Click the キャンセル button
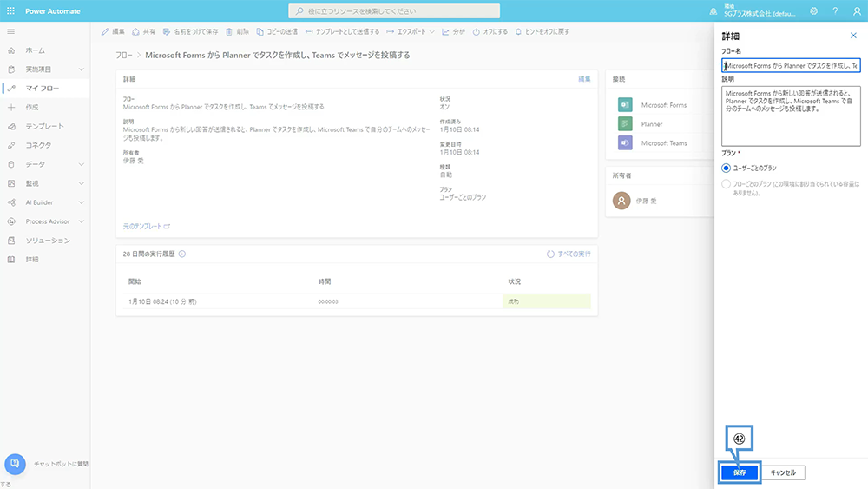Viewport: 868px width, 489px height. 783,472
